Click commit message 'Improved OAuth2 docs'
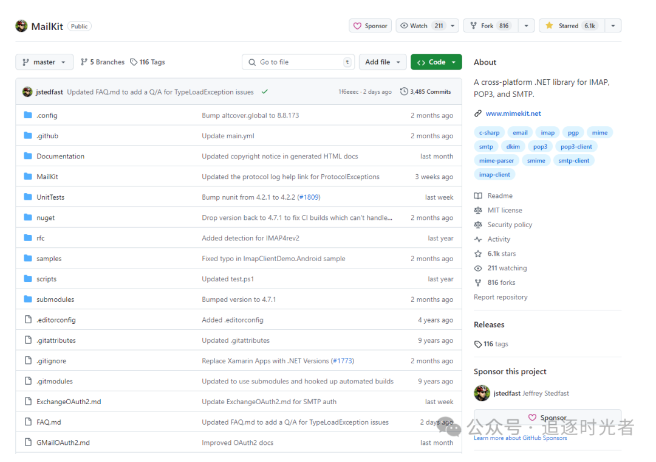Screen dimensions: 656x462 click(237, 442)
